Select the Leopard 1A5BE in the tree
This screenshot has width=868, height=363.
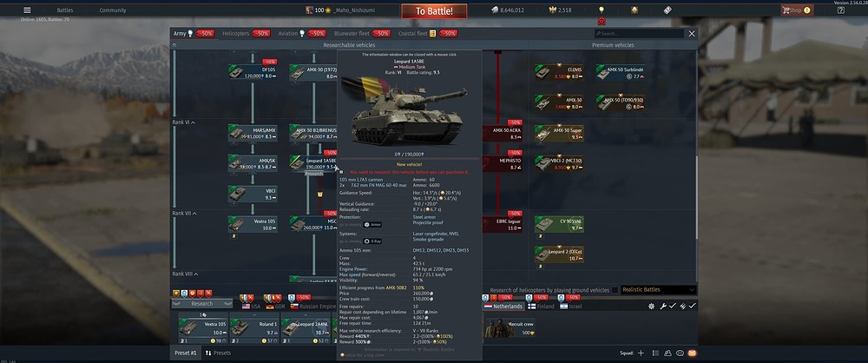[x=313, y=163]
